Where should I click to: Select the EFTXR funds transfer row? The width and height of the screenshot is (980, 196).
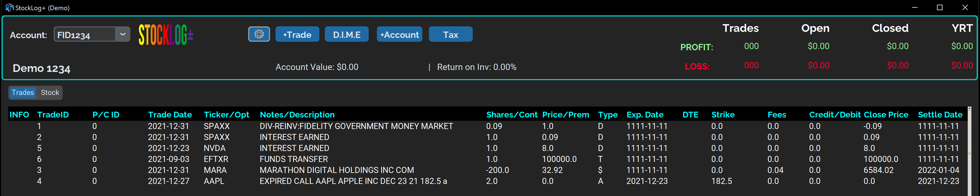293,159
